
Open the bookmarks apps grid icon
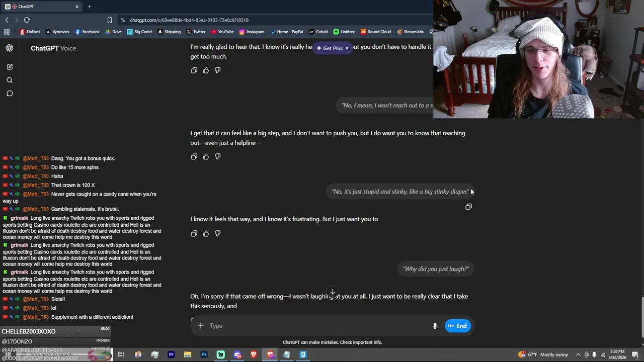[x=7, y=32]
